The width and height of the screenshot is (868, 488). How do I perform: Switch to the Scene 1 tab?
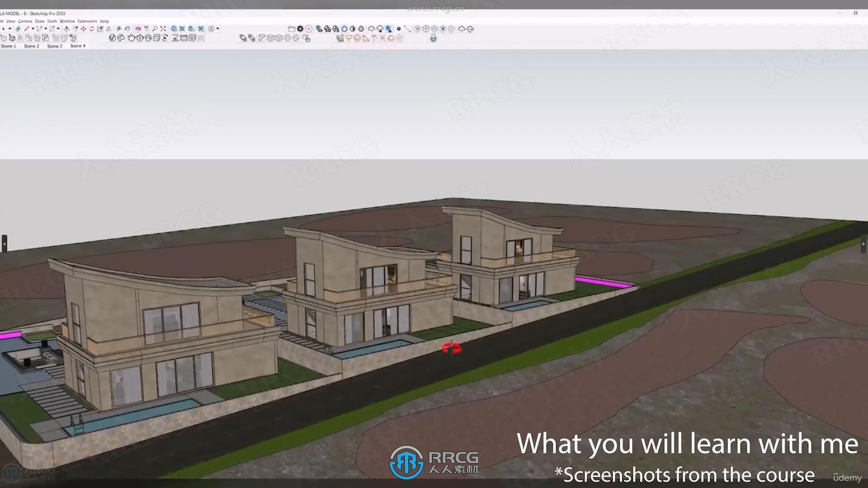tap(8, 46)
